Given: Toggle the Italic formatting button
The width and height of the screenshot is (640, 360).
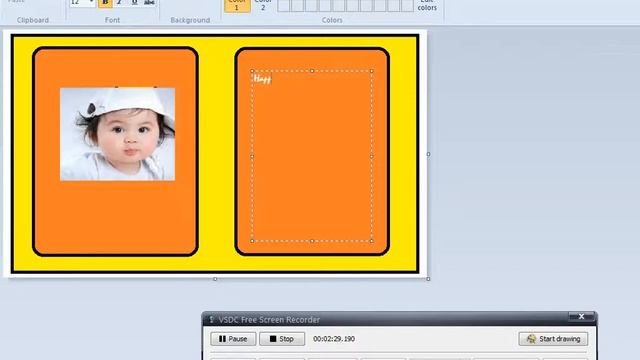Looking at the screenshot, I should click(x=120, y=3).
